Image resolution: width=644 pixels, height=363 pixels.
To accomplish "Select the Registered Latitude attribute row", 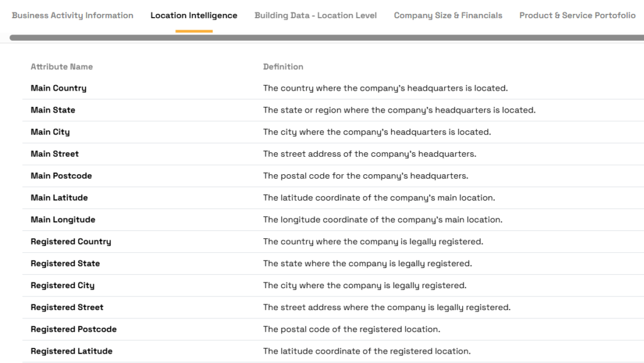I will pyautogui.click(x=71, y=351).
